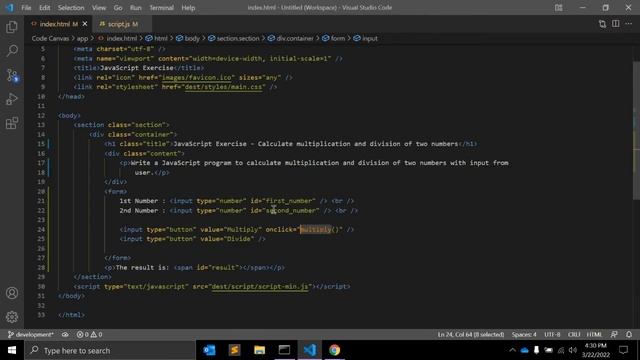Image resolution: width=640 pixels, height=360 pixels.
Task: Change language mode HTML
Action: 594,334
